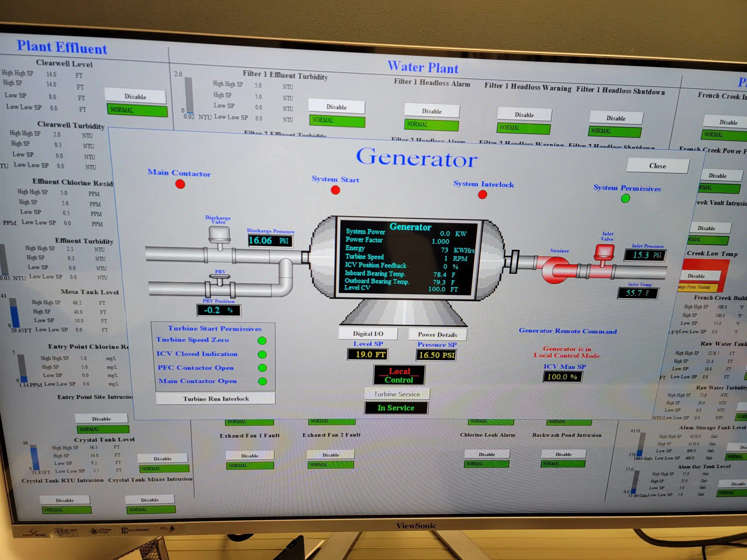Close the Generator popup window
This screenshot has height=560, width=747.
(x=657, y=166)
